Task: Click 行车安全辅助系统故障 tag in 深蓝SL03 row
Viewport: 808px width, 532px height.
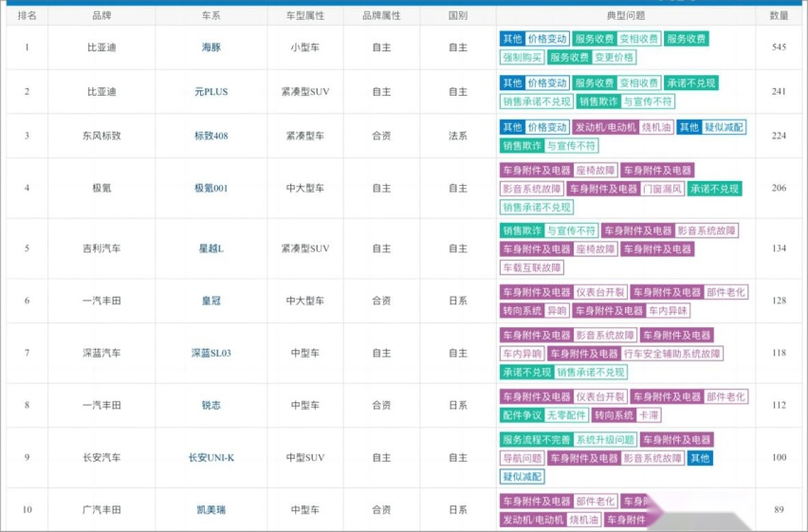Action: (671, 354)
